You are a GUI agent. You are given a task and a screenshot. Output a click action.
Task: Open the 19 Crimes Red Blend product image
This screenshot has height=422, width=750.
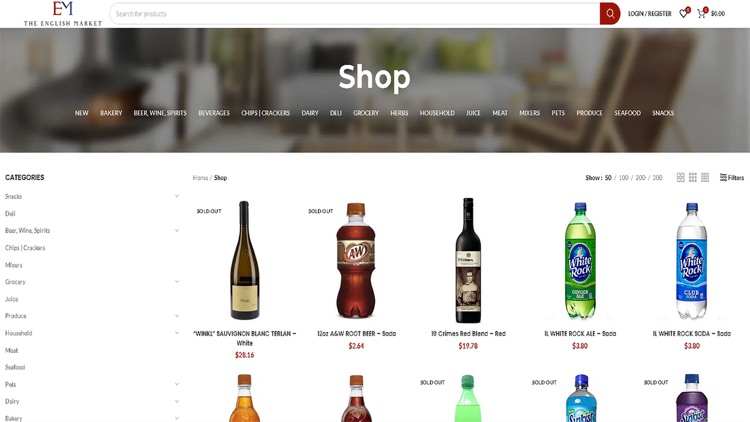tap(468, 260)
